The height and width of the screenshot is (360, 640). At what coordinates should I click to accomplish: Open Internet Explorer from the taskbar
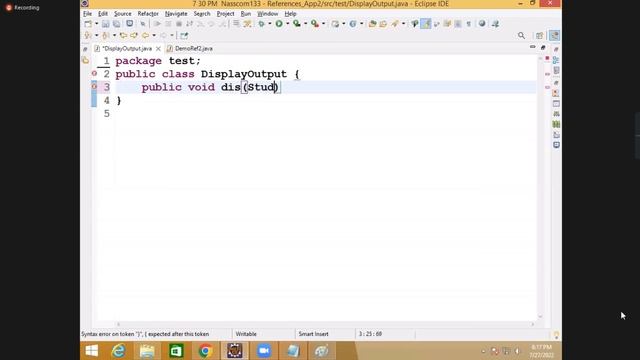click(118, 351)
